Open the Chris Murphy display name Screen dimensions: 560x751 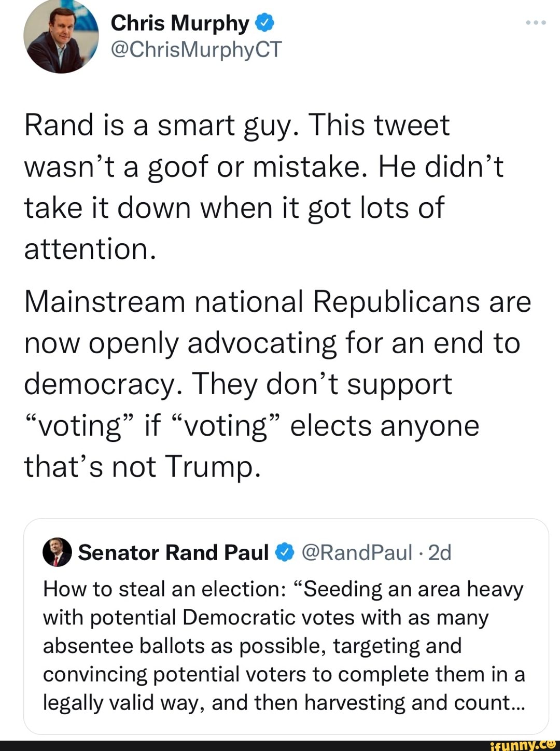pyautogui.click(x=180, y=23)
